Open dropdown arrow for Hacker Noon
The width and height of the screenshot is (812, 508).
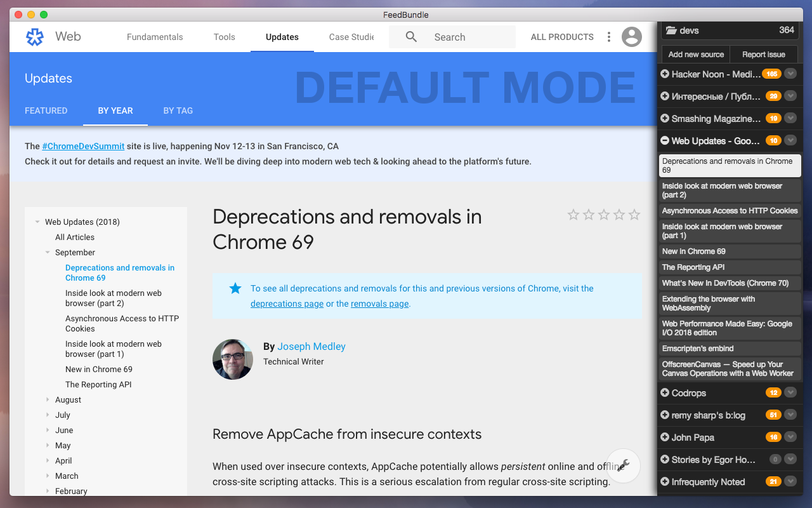(790, 74)
